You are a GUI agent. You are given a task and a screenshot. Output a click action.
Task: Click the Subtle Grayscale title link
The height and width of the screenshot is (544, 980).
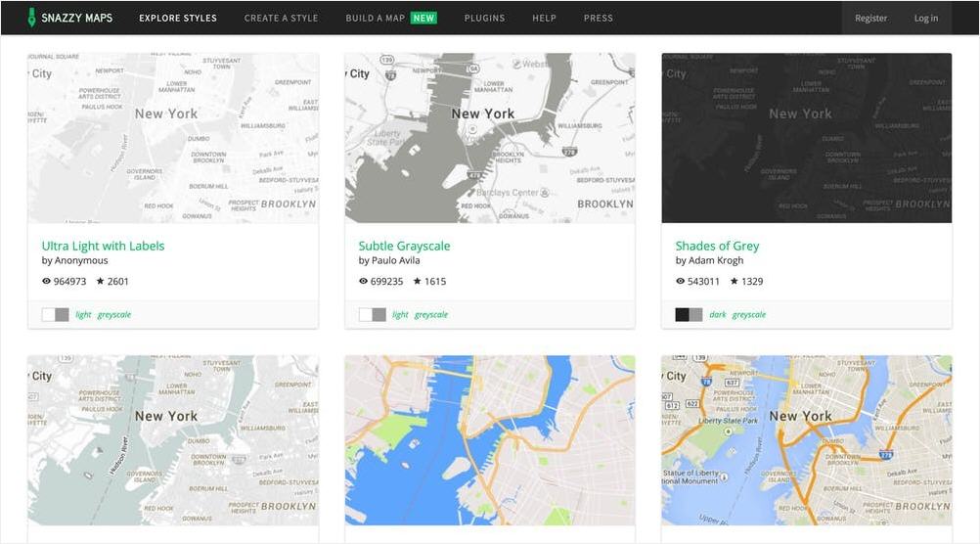[x=404, y=246]
